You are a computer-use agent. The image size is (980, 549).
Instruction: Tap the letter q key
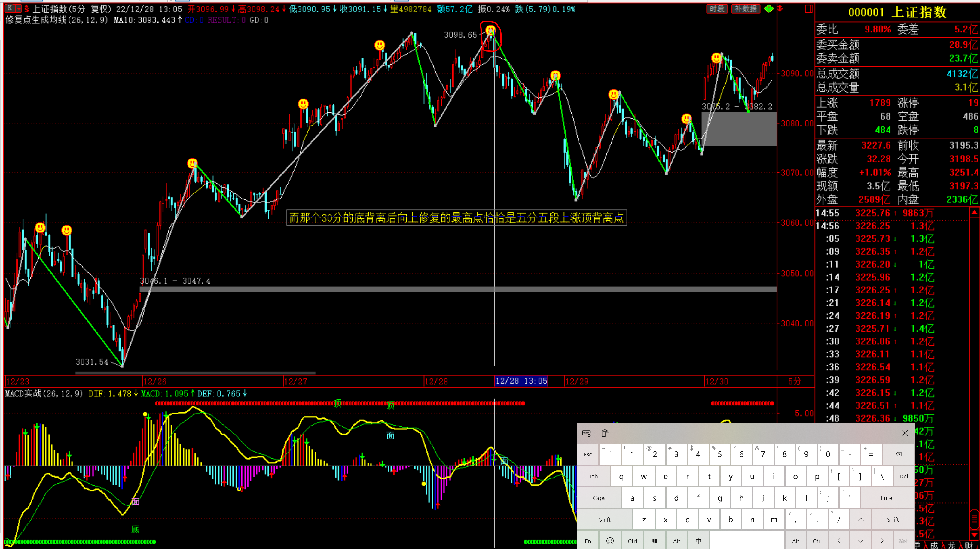[x=621, y=476]
